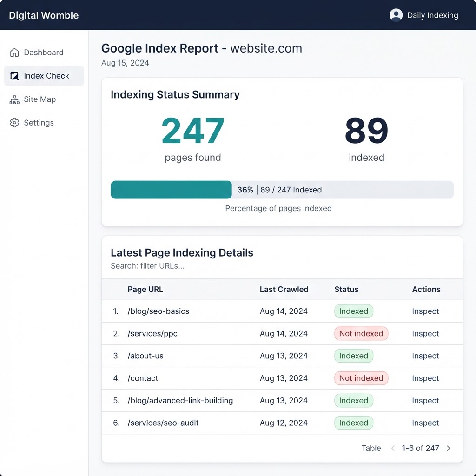This screenshot has width=476, height=476.
Task: Click the 36% percentage label
Action: 245,190
